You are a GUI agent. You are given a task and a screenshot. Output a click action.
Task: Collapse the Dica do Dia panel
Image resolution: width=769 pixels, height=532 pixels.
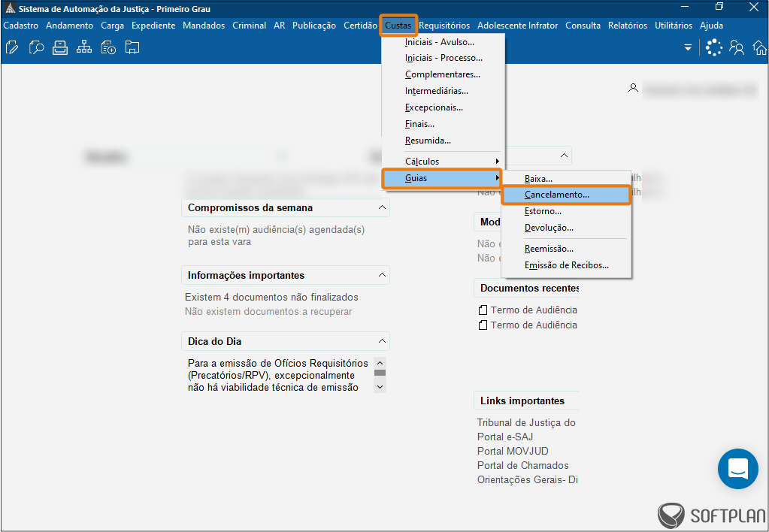click(x=382, y=341)
